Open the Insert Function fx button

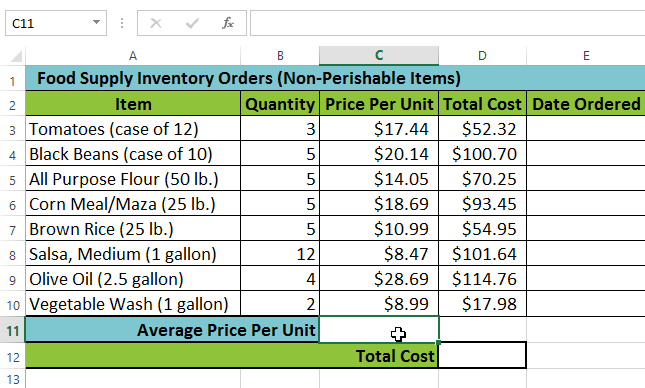[x=228, y=23]
